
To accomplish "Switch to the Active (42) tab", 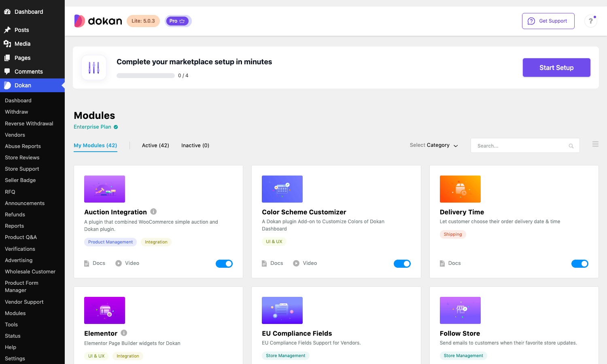I will click(155, 146).
